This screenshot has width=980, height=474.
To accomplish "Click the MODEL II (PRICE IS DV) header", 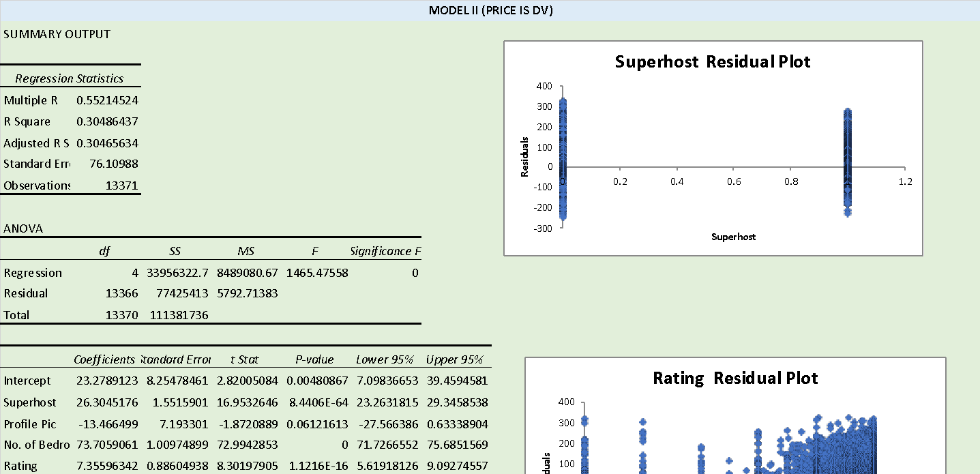I will pyautogui.click(x=490, y=10).
